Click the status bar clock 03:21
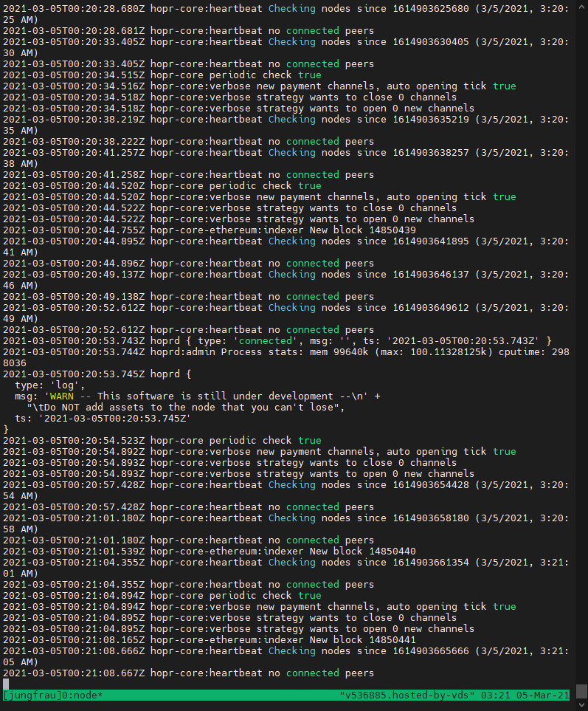 496,695
